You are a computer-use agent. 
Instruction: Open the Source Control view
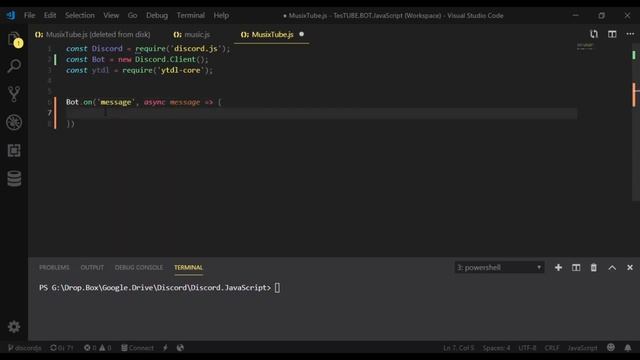coord(14,94)
